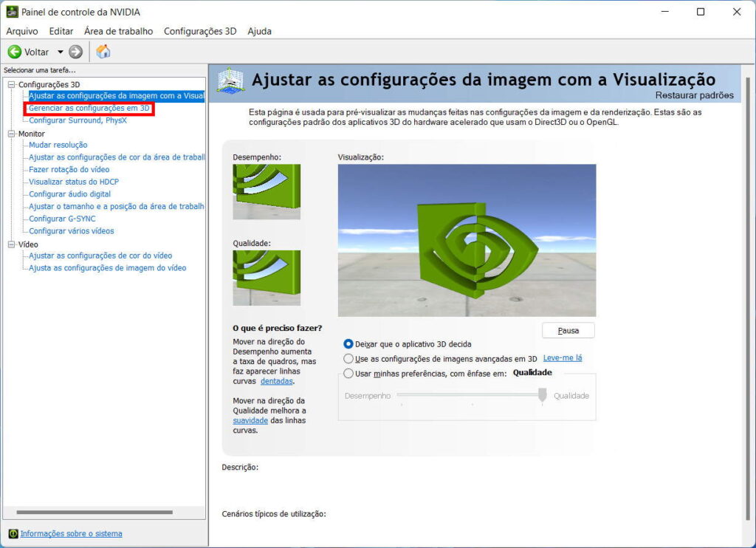The image size is (756, 548).
Task: Collapse the Monitor tree node
Action: tap(12, 134)
